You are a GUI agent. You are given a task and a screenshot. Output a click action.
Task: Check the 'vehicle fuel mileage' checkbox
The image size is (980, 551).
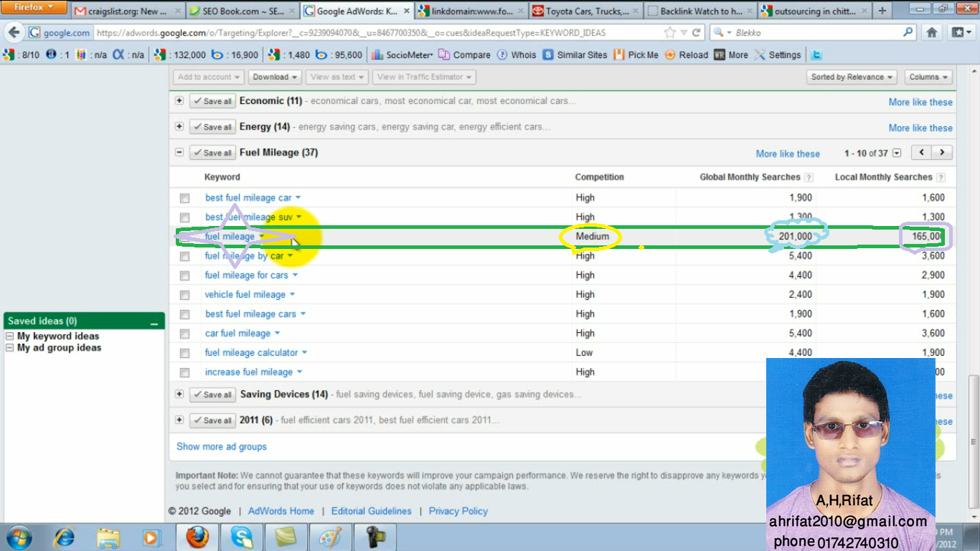click(x=184, y=295)
